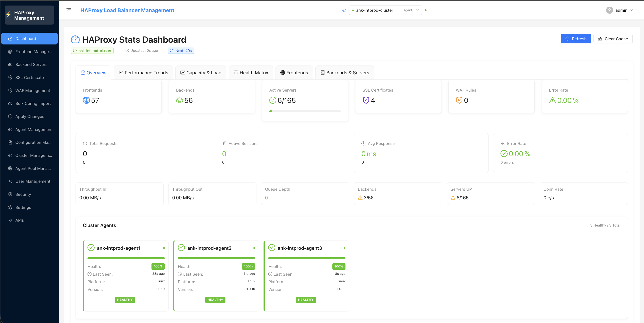Open Cluster Management in sidebar
Screen dimensions: 644x323
29,155
